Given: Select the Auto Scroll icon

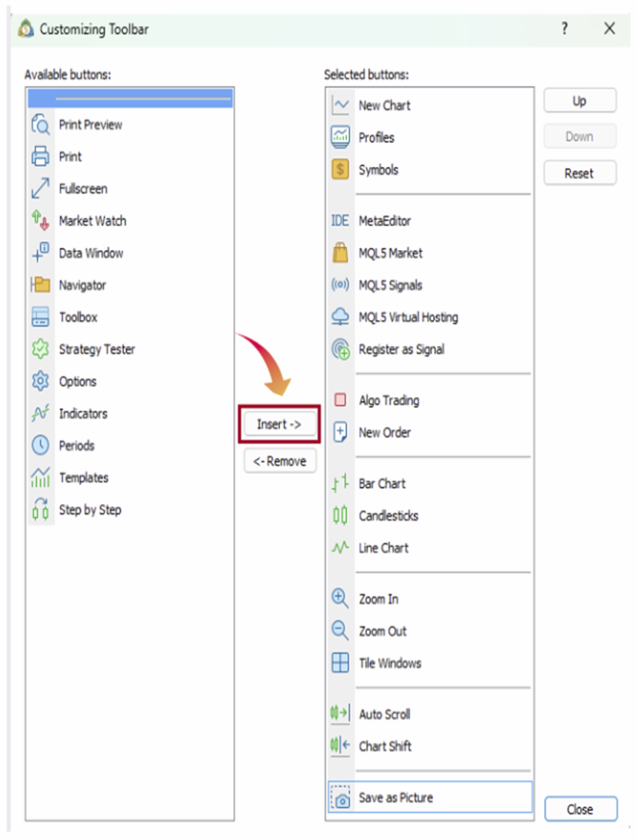Looking at the screenshot, I should coord(340,714).
